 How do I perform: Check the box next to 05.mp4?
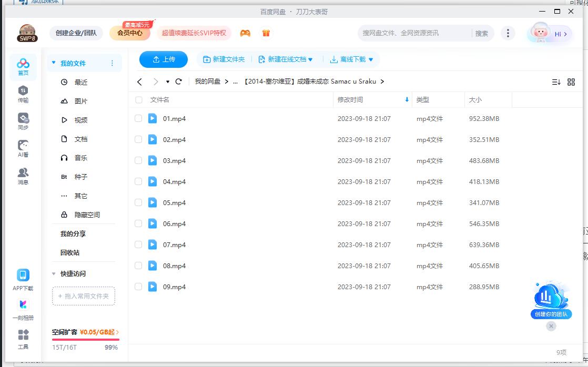click(138, 202)
